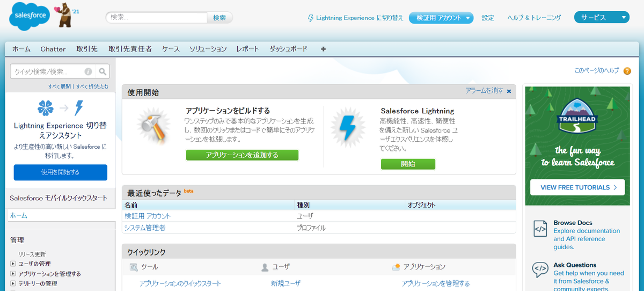Screen dimensions: 644x291
Task: Click VIEW FREE TUTORIALS button
Action: coord(577,187)
